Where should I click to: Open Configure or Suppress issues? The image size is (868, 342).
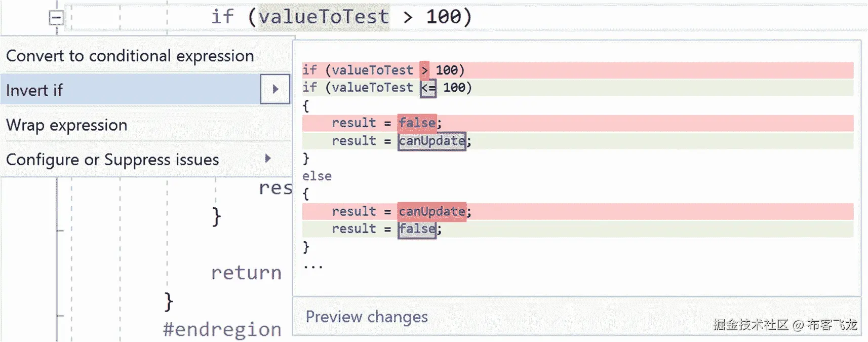point(112,160)
